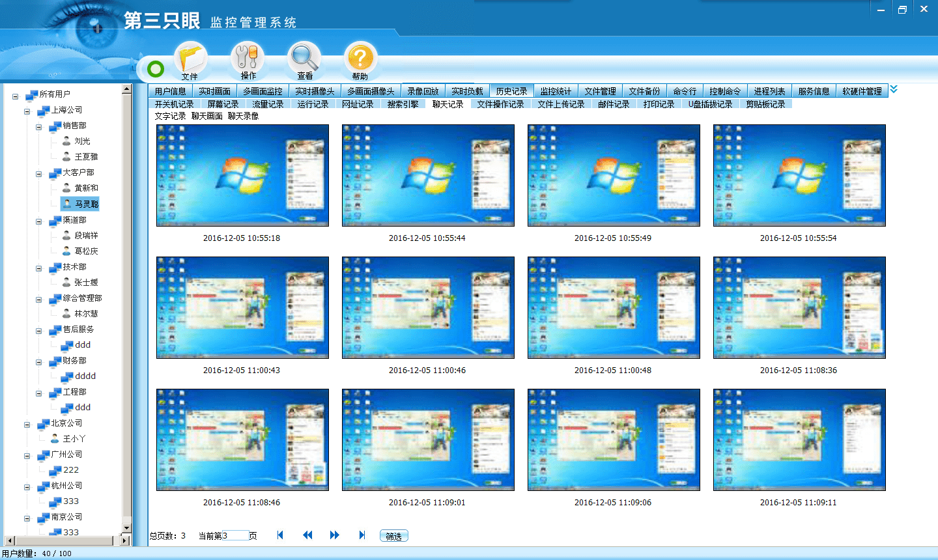
Task: Switch to 聊天画面 view
Action: click(207, 116)
